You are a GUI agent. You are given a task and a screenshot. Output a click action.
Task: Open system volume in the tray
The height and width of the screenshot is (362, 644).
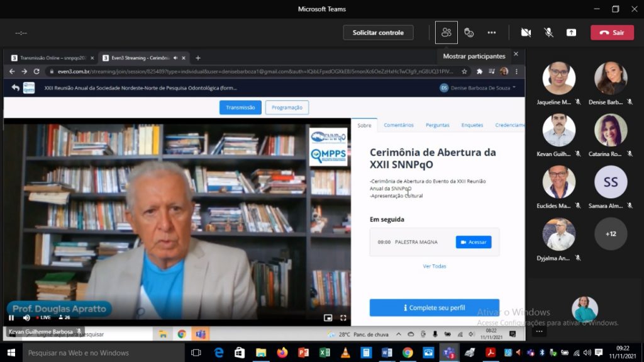tap(587, 353)
